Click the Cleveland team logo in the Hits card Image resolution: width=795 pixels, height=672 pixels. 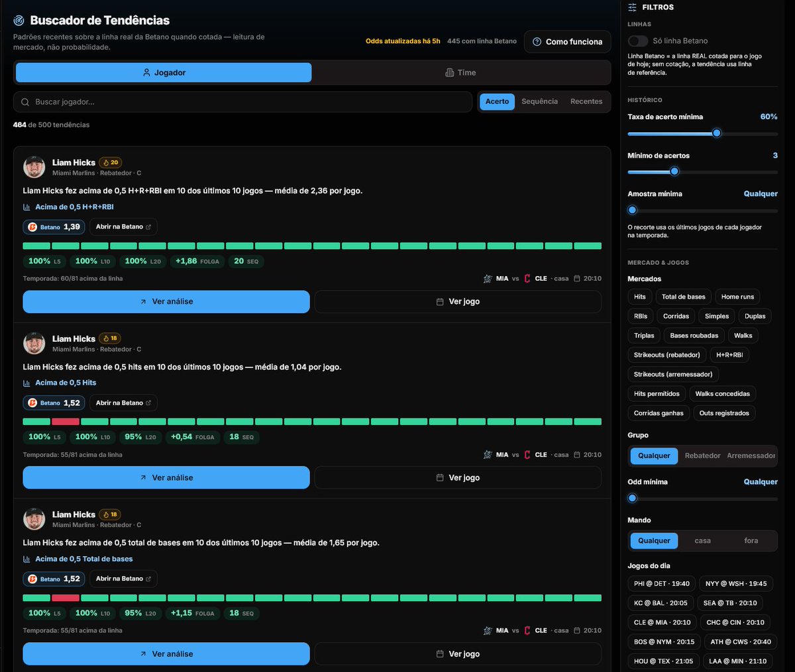[x=527, y=455]
